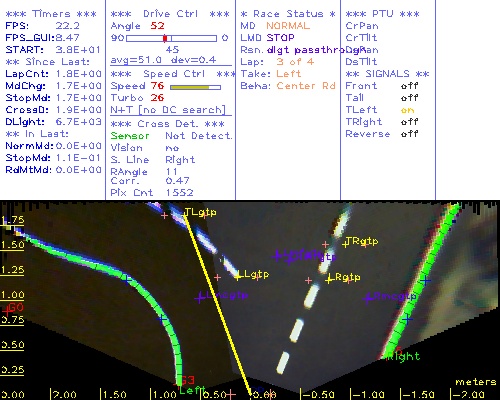Click the 'N+T [no DC search]' text
The width and height of the screenshot is (500, 400).
(168, 110)
